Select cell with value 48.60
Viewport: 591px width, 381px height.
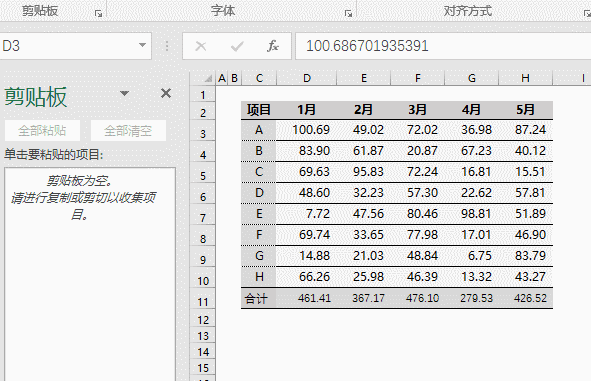point(306,193)
